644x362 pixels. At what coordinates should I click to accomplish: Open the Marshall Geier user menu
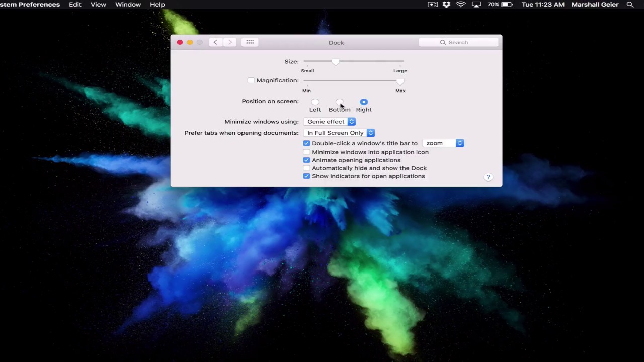595,5
